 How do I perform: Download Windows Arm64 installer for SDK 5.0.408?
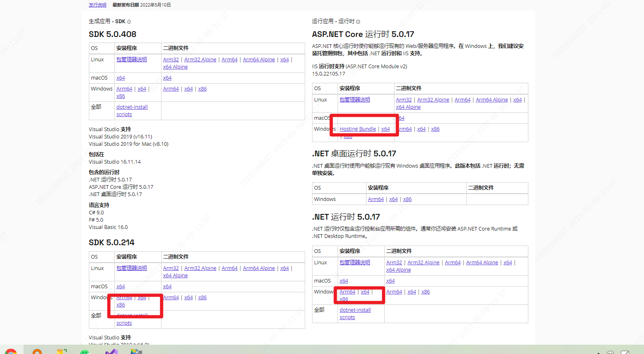click(124, 88)
